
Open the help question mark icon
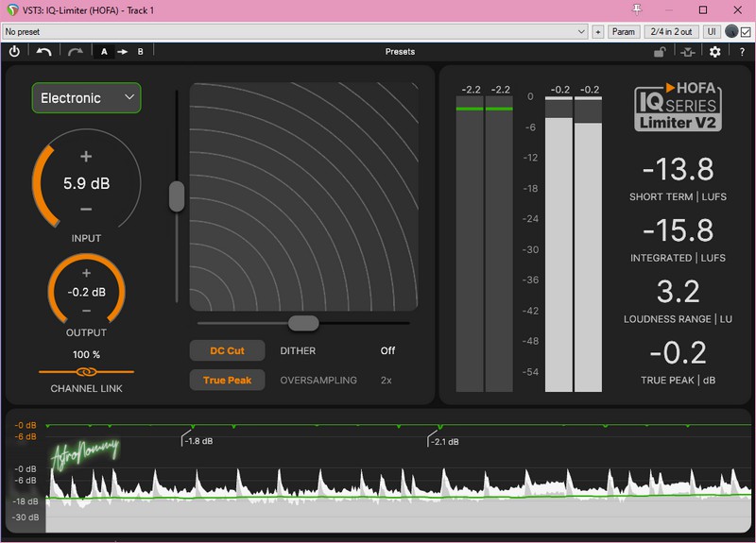(x=742, y=52)
